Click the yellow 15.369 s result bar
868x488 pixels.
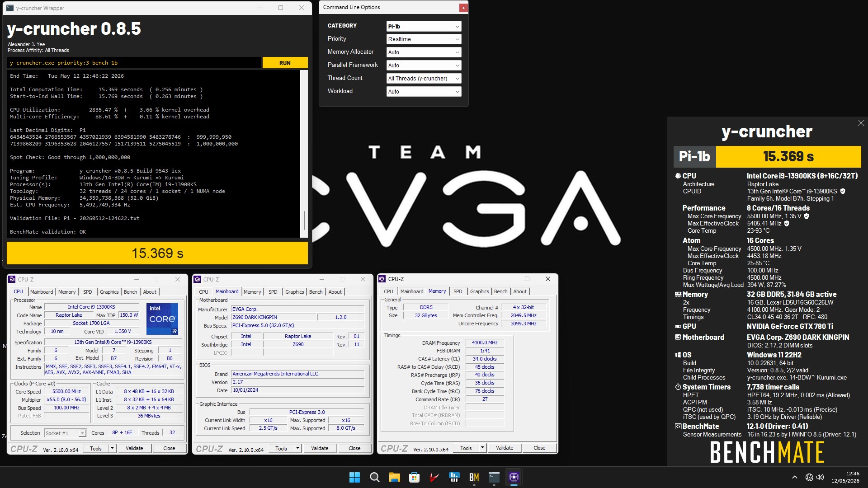157,253
